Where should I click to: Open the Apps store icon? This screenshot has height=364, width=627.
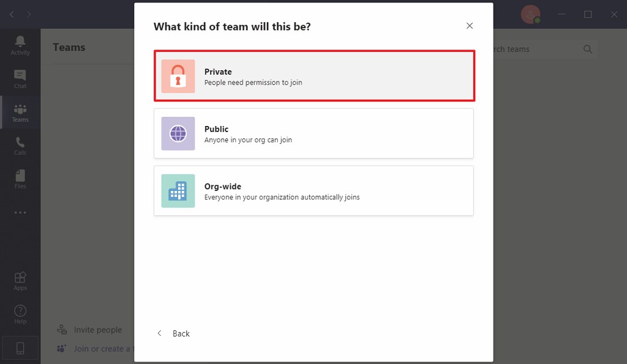(20, 281)
